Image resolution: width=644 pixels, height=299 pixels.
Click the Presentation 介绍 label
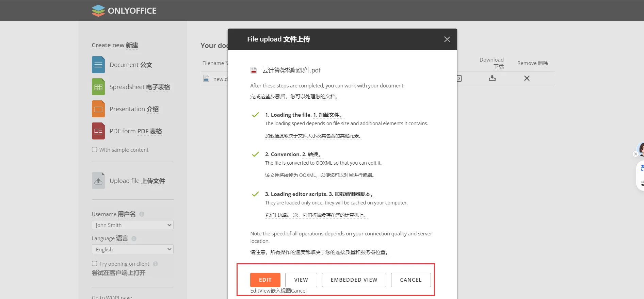point(134,109)
